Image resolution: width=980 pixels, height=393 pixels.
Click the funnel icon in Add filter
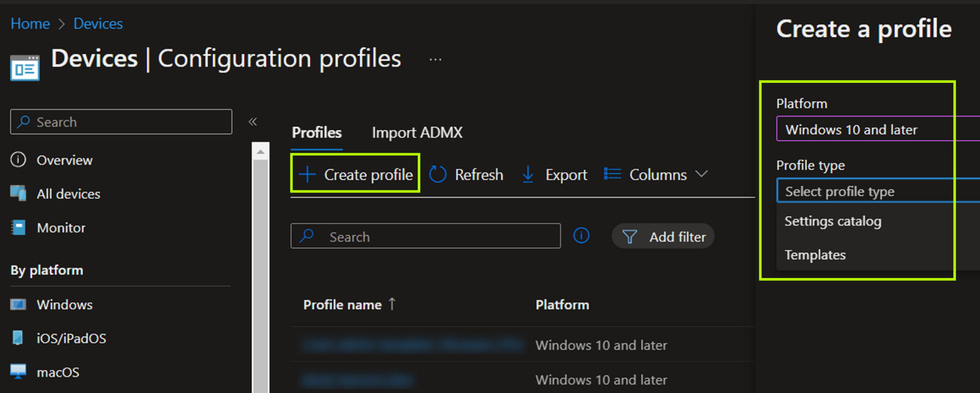629,236
